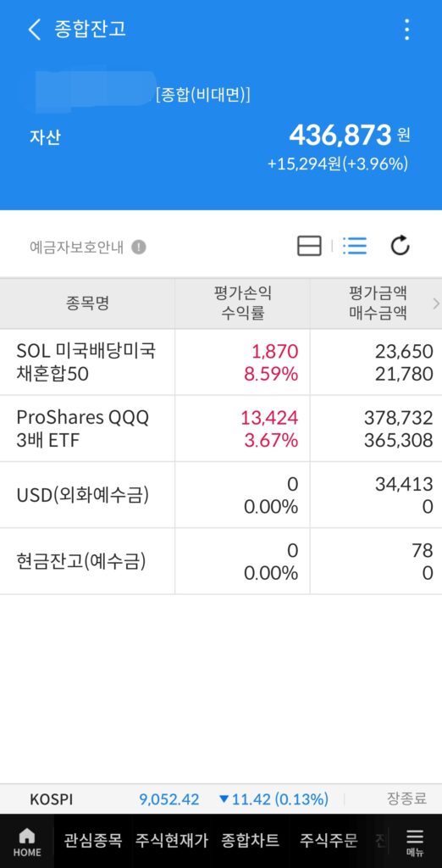Tap the deposit protection info icon

(139, 247)
